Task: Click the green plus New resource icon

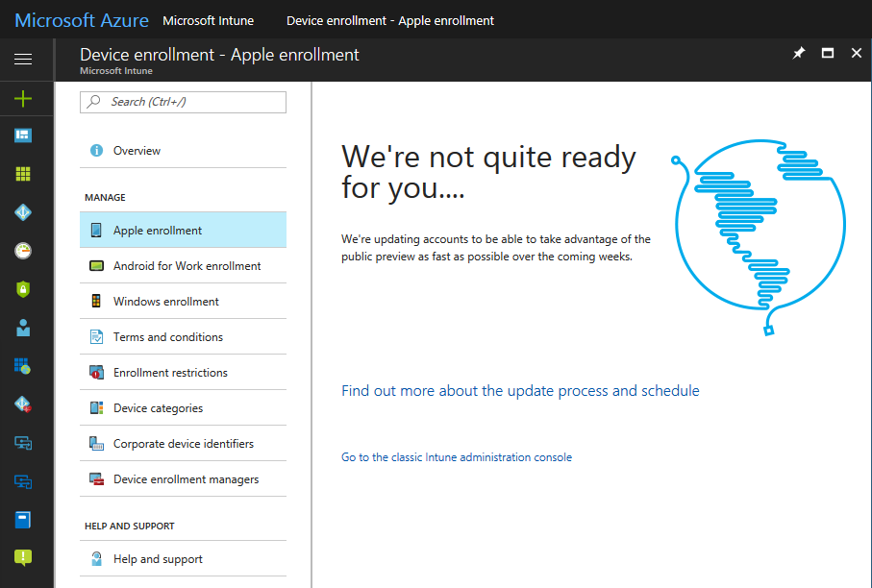Action: (23, 99)
